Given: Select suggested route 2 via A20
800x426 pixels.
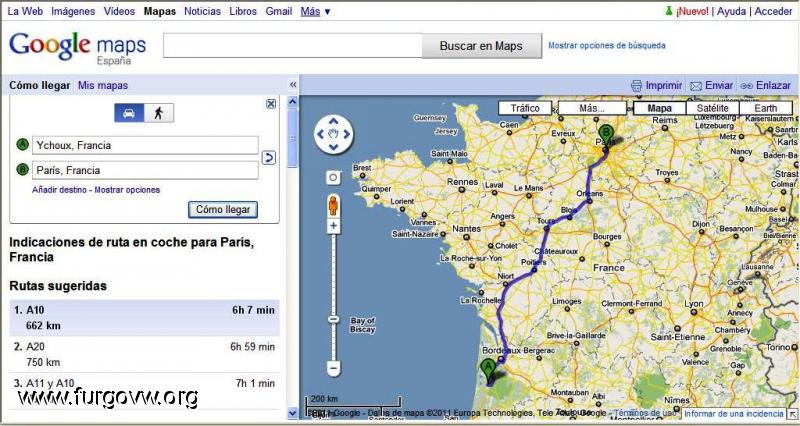Looking at the screenshot, I should click(144, 354).
